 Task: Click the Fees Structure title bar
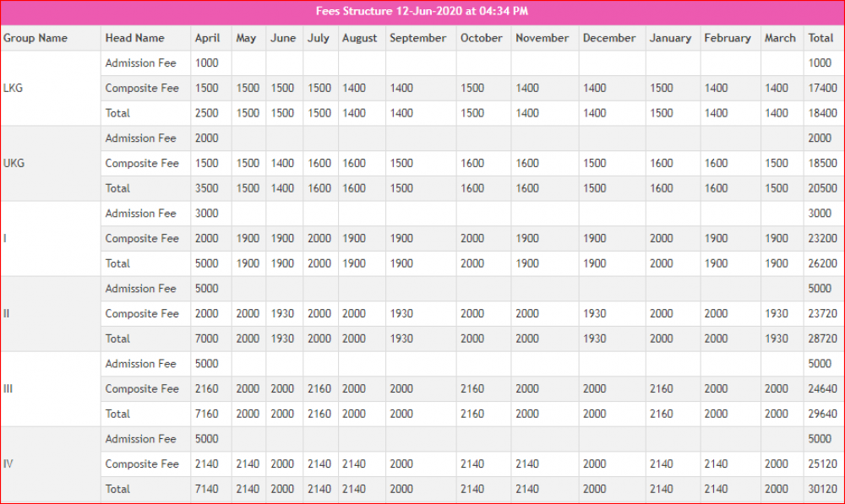pos(422,12)
